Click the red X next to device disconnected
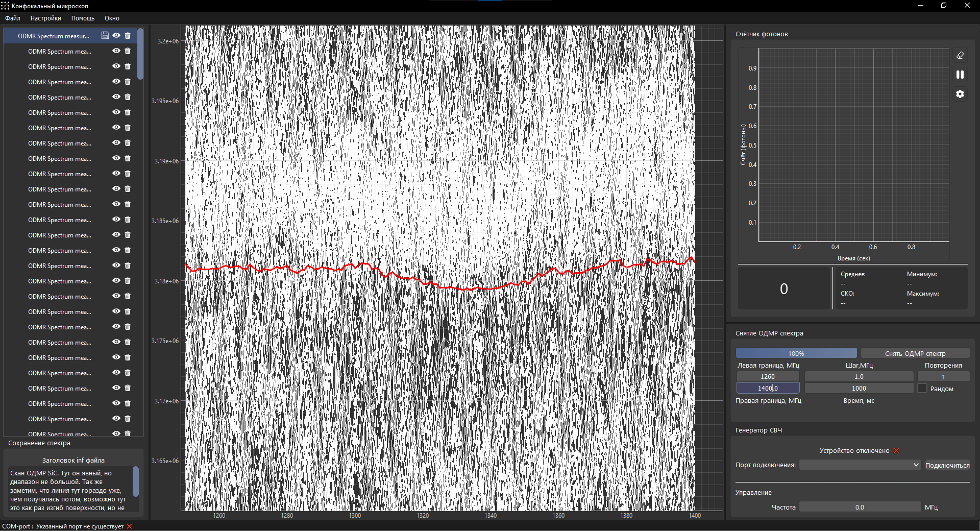 (x=896, y=450)
